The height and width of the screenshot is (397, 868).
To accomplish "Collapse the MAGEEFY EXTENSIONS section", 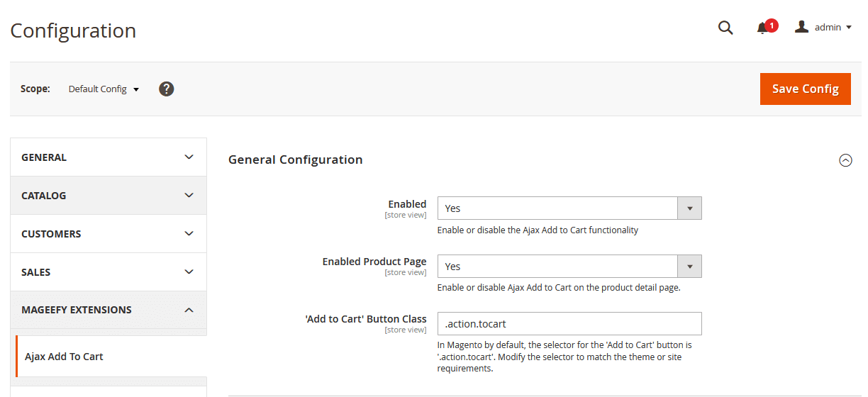I will point(108,310).
